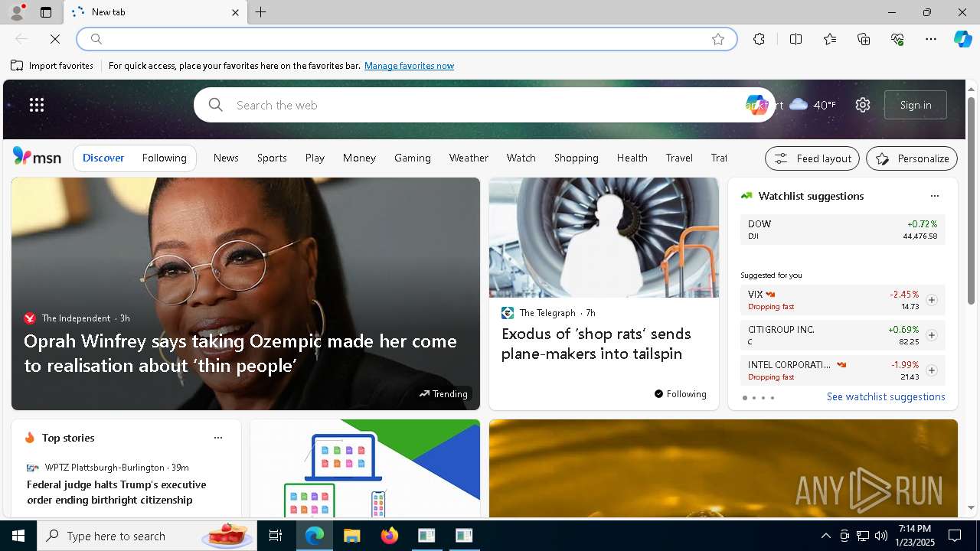Screen dimensions: 980x551
Task: Click the page scrollbar down arrow
Action: pyautogui.click(x=972, y=507)
